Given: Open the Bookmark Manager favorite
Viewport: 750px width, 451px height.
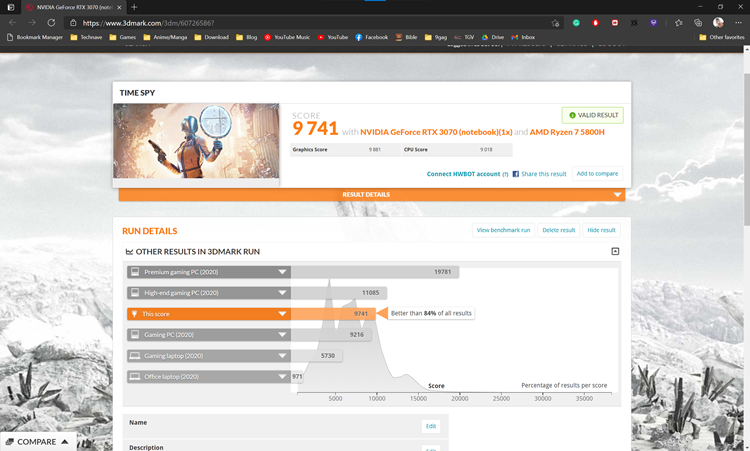Looking at the screenshot, I should [35, 37].
